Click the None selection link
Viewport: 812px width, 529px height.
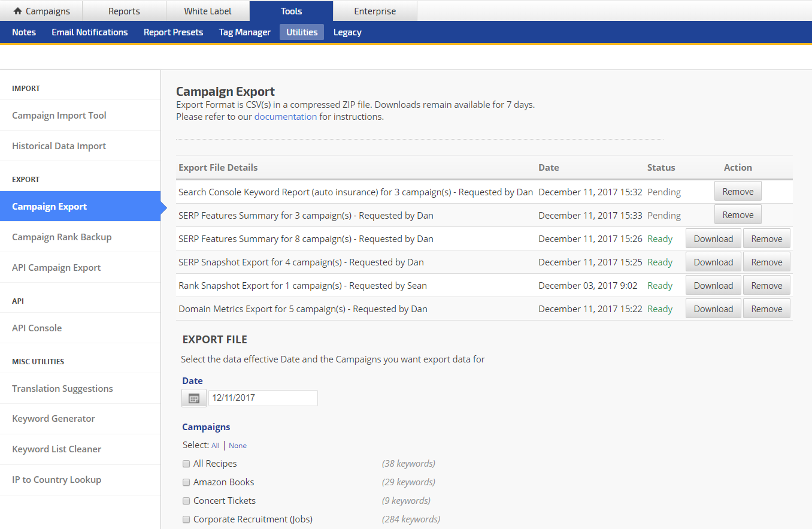(238, 446)
